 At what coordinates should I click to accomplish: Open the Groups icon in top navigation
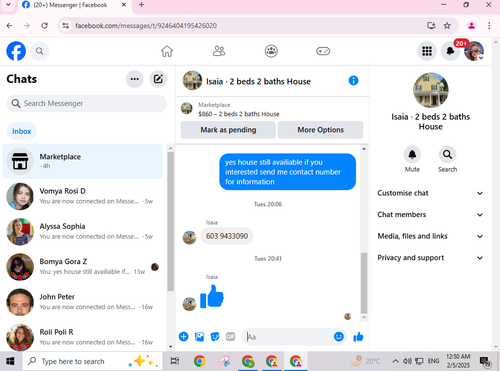pyautogui.click(x=271, y=51)
